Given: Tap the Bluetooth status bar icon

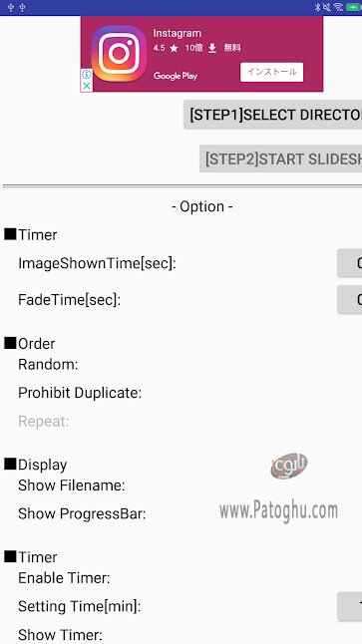Looking at the screenshot, I should [317, 7].
